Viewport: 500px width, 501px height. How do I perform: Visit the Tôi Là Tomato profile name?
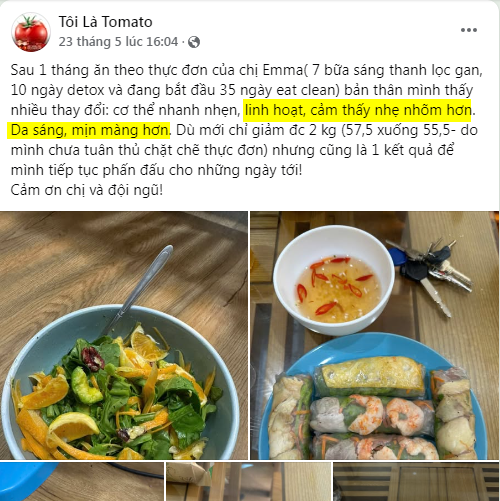(x=105, y=22)
